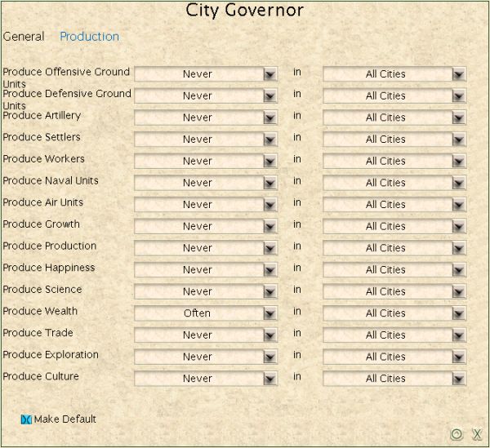The width and height of the screenshot is (490, 448).
Task: Open the cities dropdown for Produce Growth
Action: point(394,227)
